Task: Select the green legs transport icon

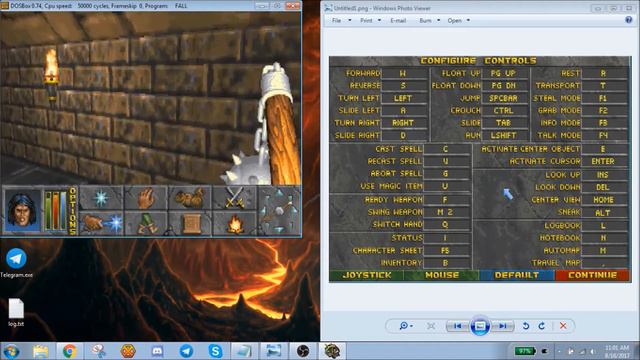Action: [x=146, y=224]
